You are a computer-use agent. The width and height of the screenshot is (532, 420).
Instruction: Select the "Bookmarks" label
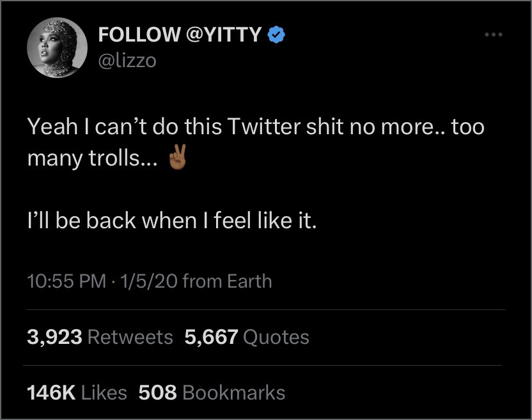click(233, 392)
